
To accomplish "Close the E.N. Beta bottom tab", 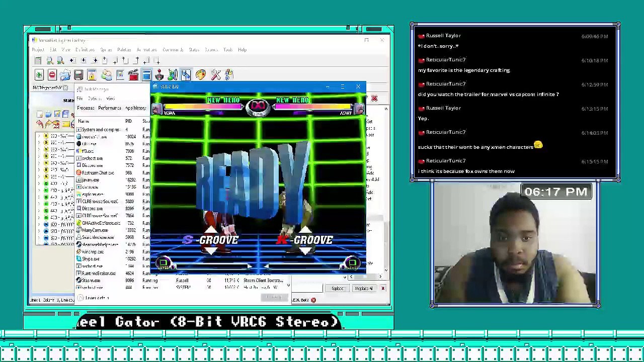I will [313, 300].
